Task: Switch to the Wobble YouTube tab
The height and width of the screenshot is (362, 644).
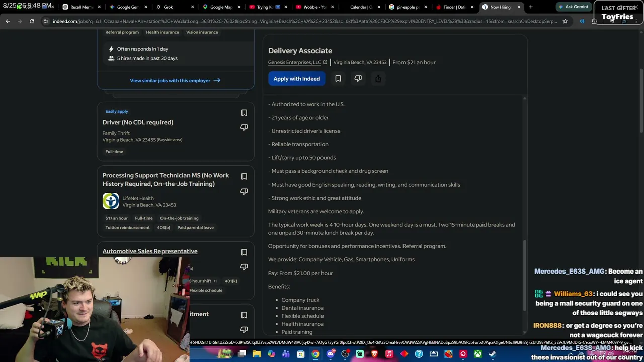Action: point(314,7)
